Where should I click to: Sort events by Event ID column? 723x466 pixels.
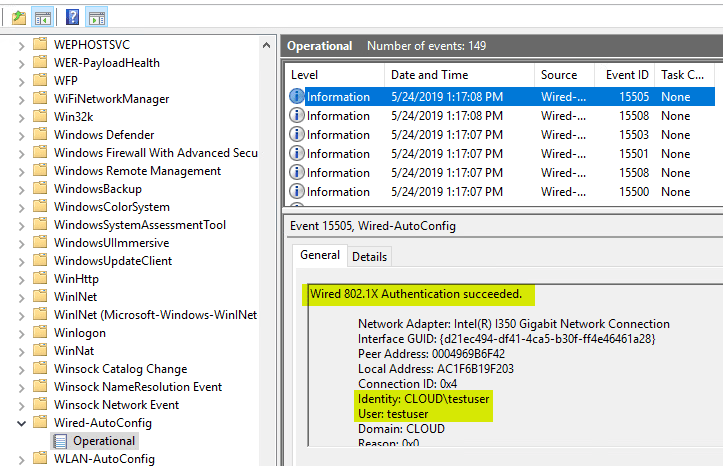click(626, 75)
